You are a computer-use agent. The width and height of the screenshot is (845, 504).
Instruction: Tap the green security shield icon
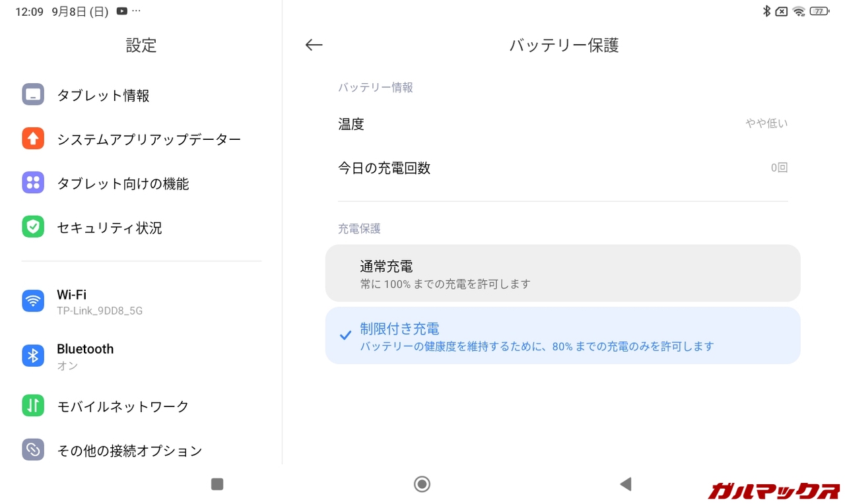click(x=33, y=227)
